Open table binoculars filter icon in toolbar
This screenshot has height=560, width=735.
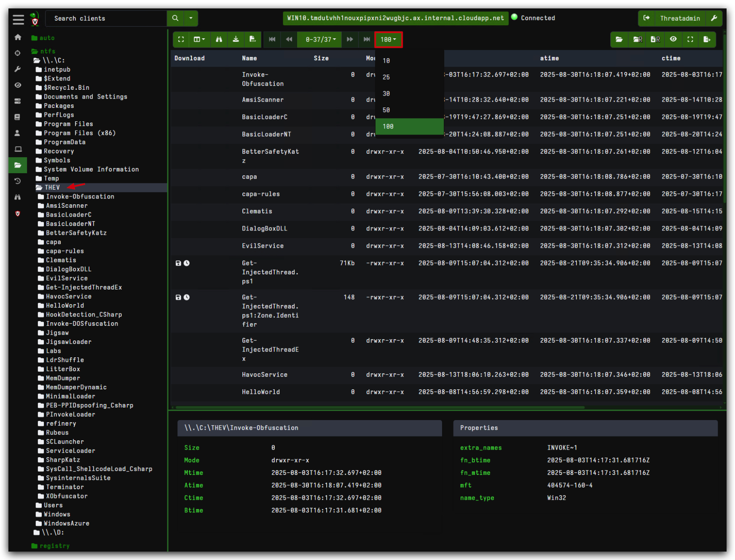coord(219,40)
